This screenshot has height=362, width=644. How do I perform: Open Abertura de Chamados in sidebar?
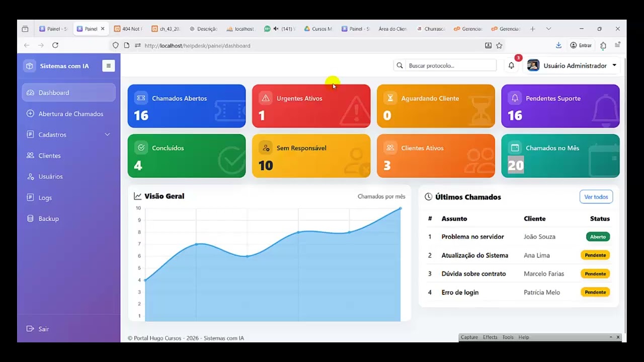[69, 114]
